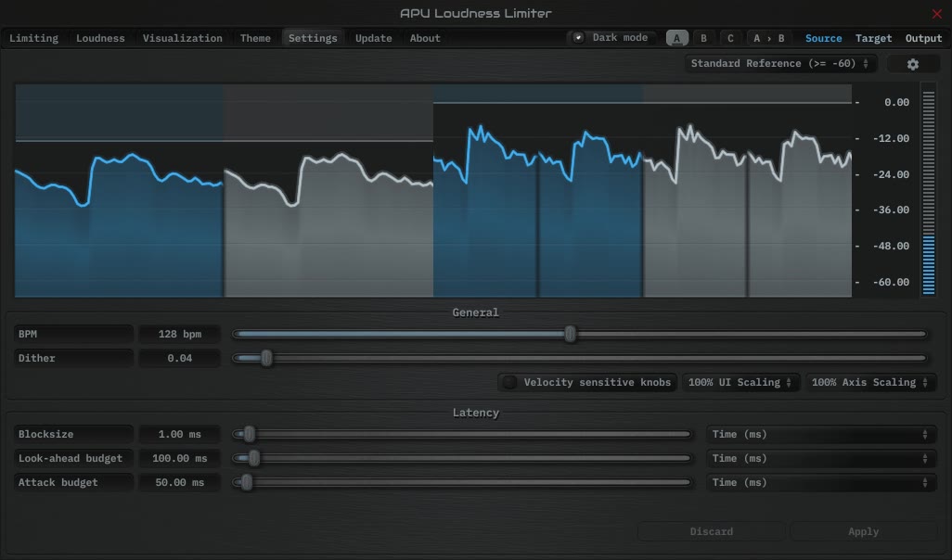Click the Blocksize parameter label
Viewport: 952px width, 560px height.
coord(73,435)
